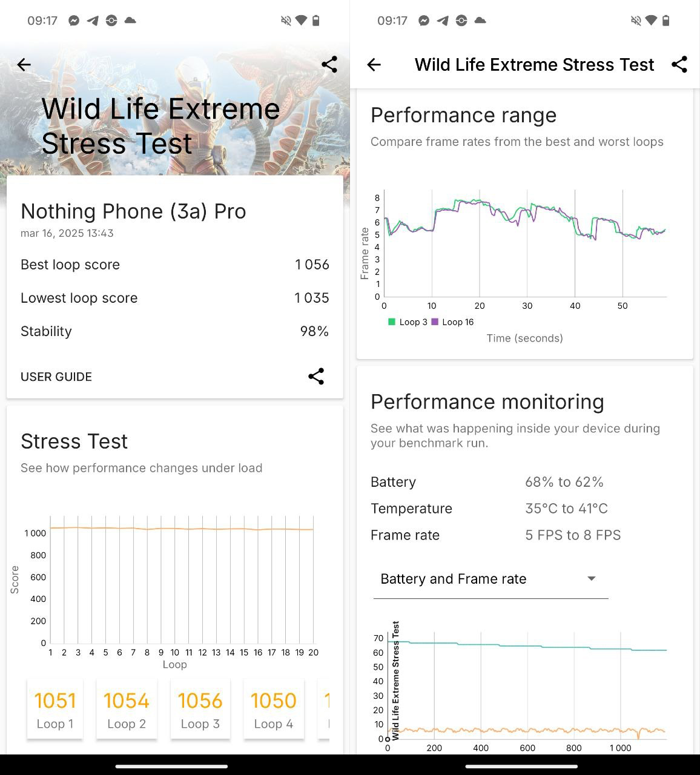Tap the cloud icon in the right status bar
The image size is (700, 775).
tap(480, 21)
